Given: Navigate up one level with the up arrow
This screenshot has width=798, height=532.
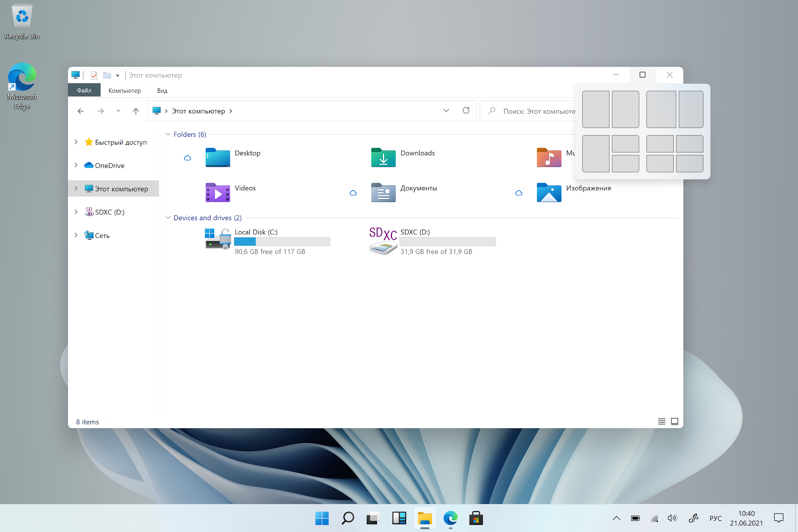Looking at the screenshot, I should [136, 111].
